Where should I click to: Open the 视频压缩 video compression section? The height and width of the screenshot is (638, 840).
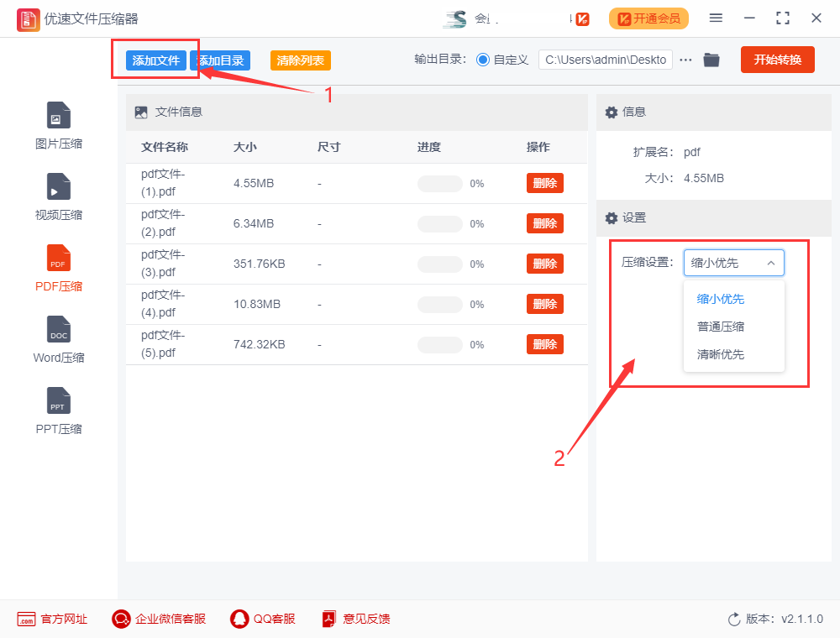[59, 197]
